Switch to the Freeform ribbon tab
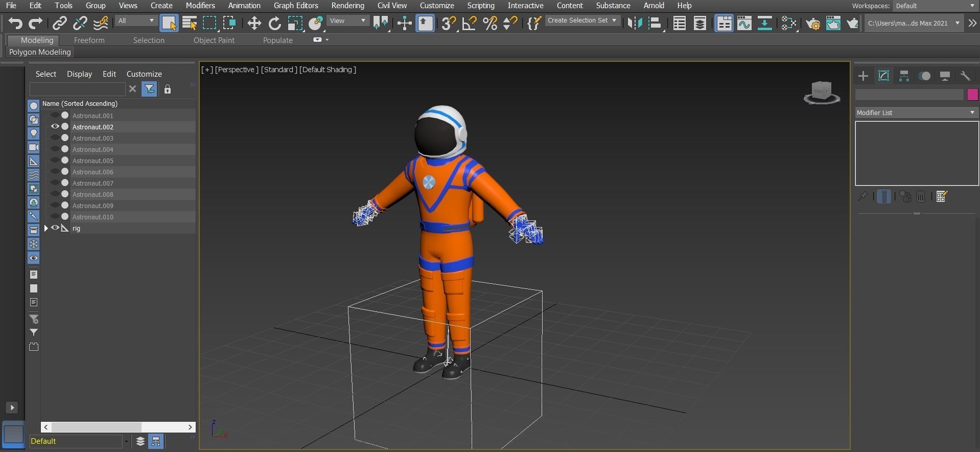 89,40
